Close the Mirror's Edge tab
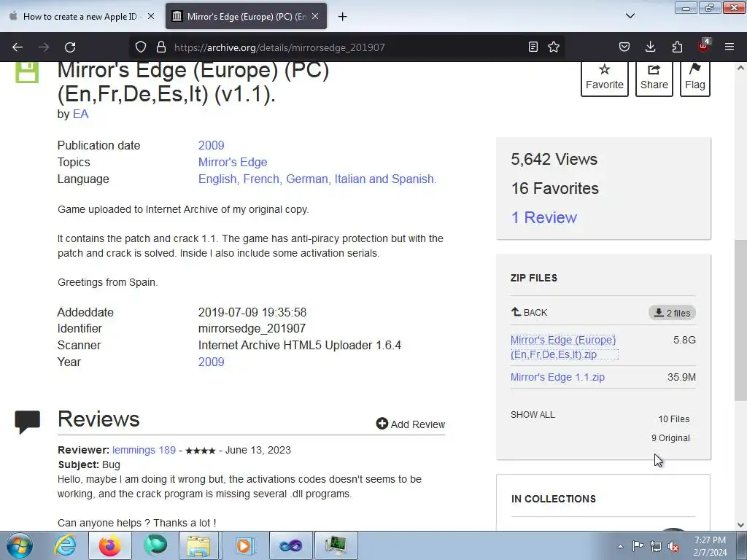Viewport: 747px width, 560px height. 315,16
